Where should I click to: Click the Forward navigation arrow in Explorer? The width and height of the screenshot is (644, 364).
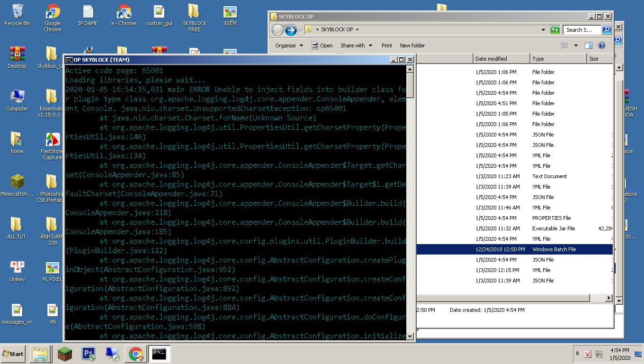coord(291,30)
